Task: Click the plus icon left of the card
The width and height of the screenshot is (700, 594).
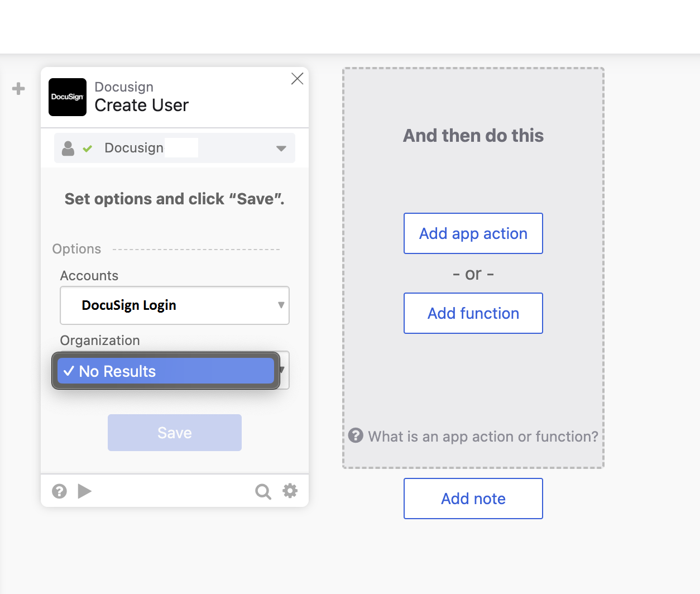Action: coord(18,89)
